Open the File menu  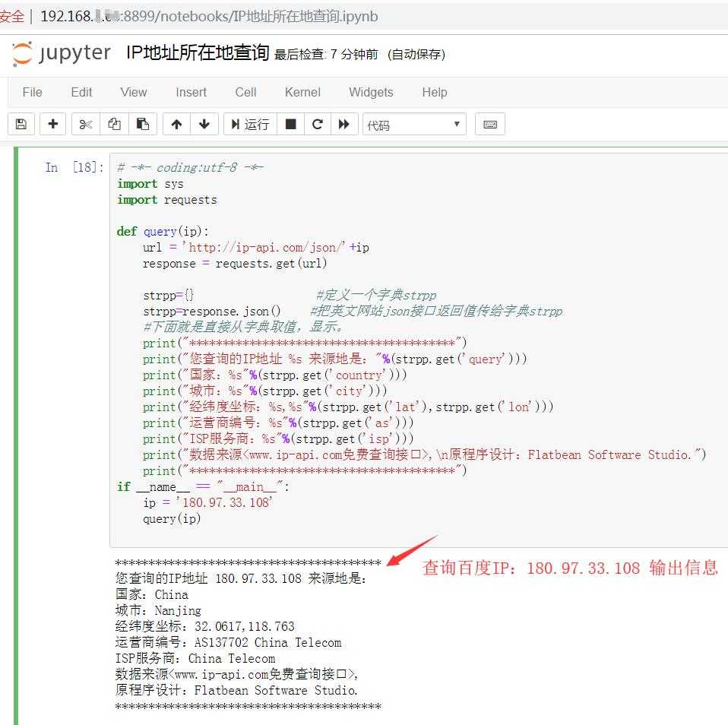32,92
